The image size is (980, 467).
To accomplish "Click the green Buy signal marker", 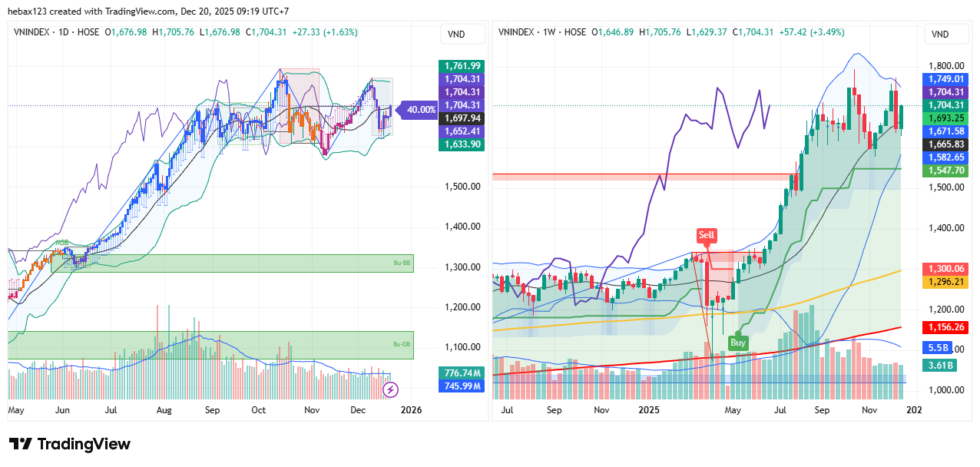I will pos(738,343).
